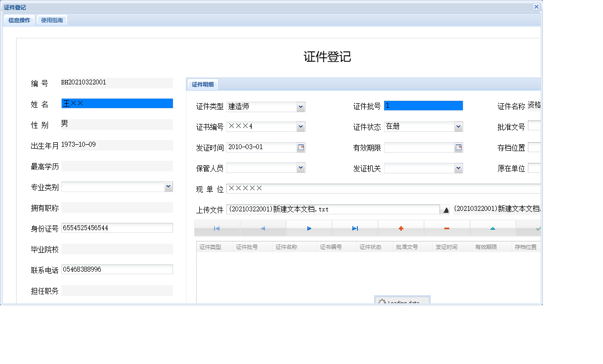The height and width of the screenshot is (364, 603).
Task: Go to the previous record with the blue back arrow
Action: click(263, 228)
